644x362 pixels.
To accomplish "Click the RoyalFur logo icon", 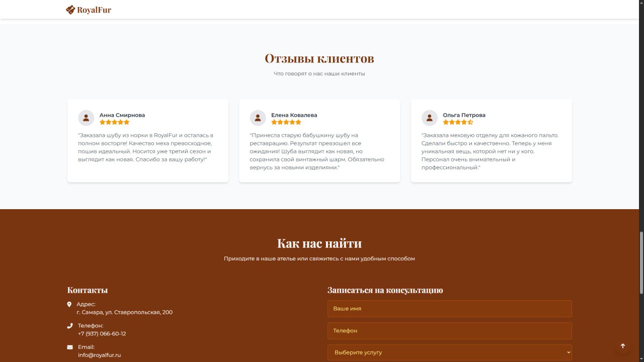I will tap(70, 10).
